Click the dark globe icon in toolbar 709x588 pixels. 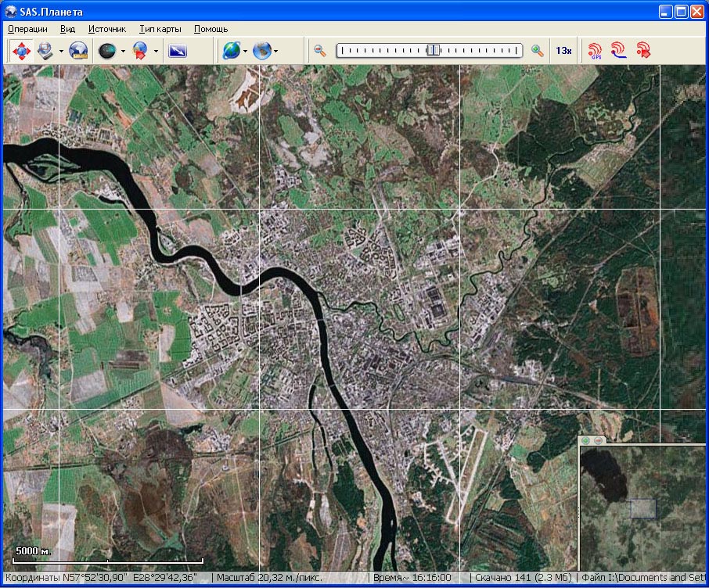click(107, 51)
